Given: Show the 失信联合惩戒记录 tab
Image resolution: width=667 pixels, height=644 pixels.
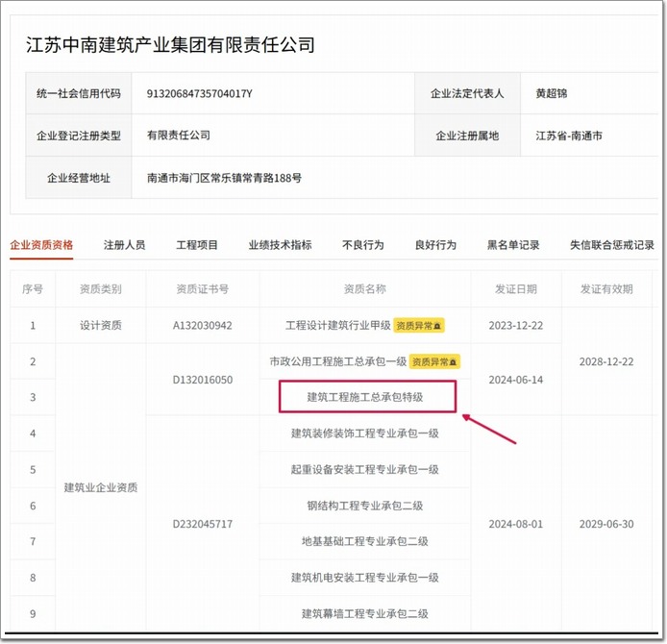Looking at the screenshot, I should click(x=611, y=245).
